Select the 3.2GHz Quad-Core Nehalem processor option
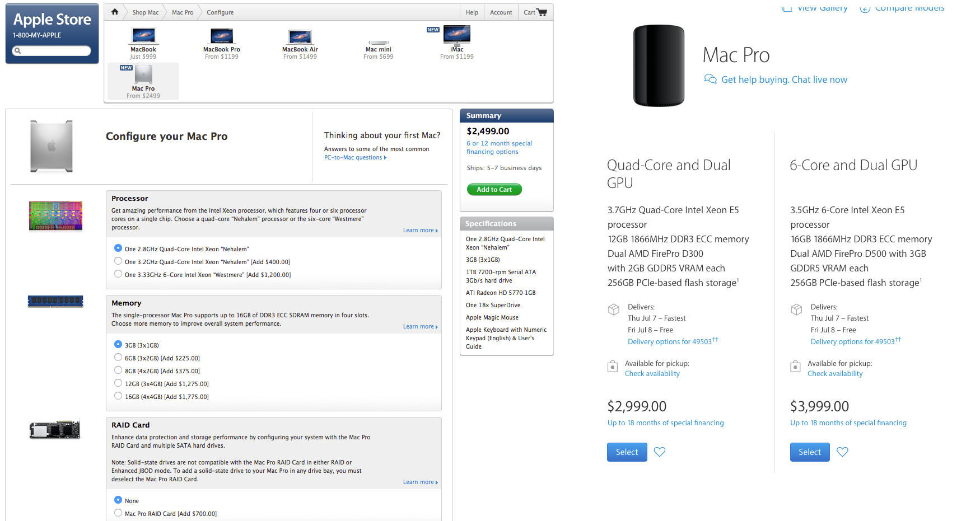The height and width of the screenshot is (521, 980). coord(118,261)
